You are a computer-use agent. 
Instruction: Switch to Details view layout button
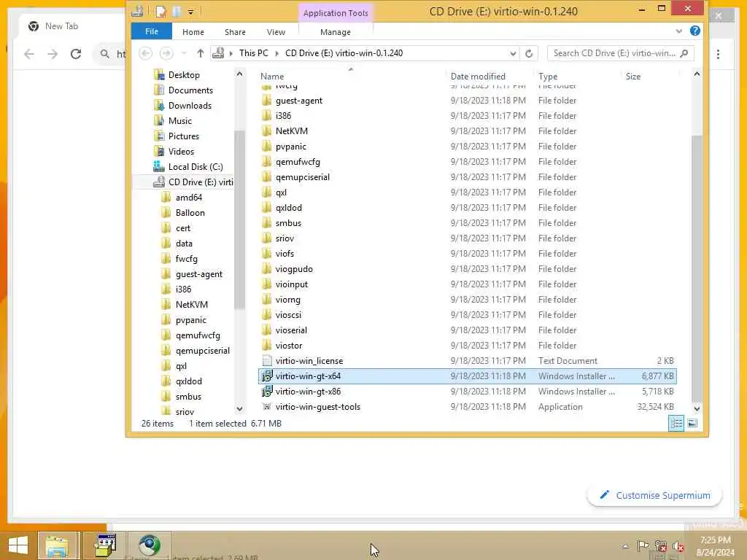point(676,423)
